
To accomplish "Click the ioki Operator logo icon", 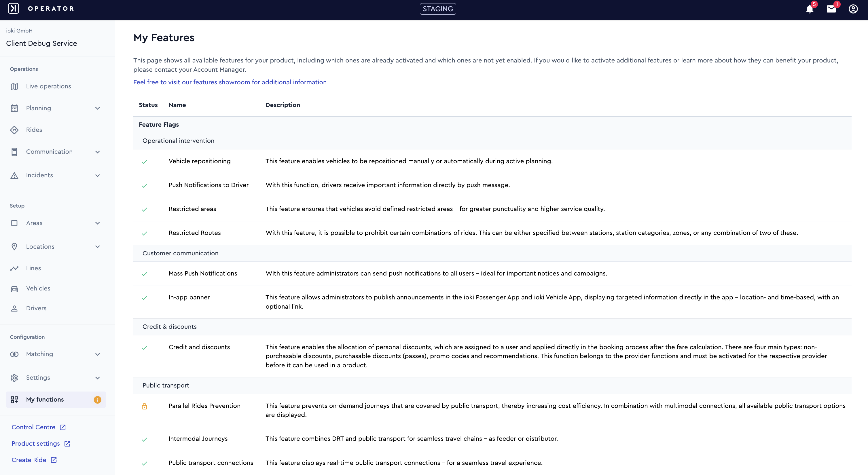I will pos(14,8).
